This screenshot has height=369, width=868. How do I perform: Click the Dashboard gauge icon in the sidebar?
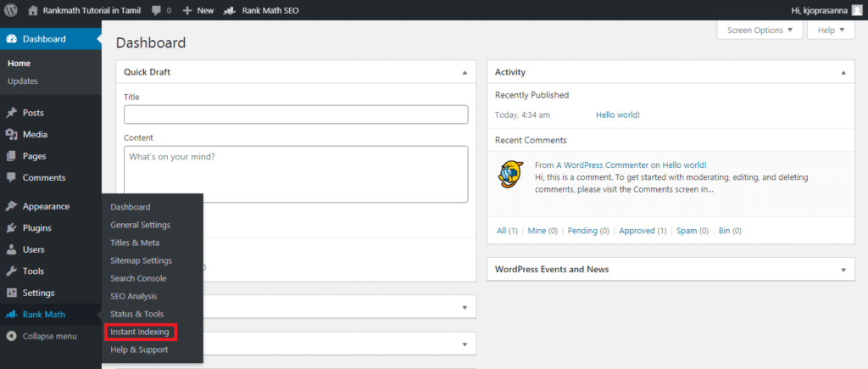pyautogui.click(x=11, y=39)
